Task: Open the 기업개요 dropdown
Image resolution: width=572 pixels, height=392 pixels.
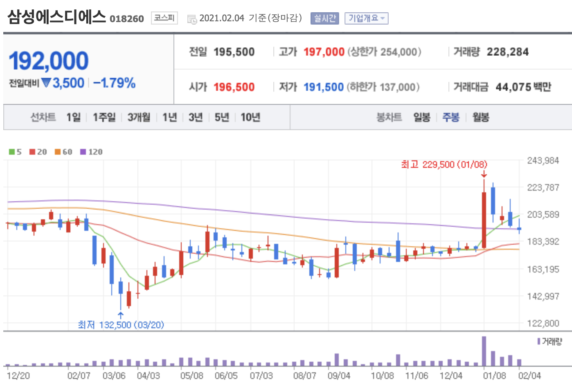Action: (366, 18)
